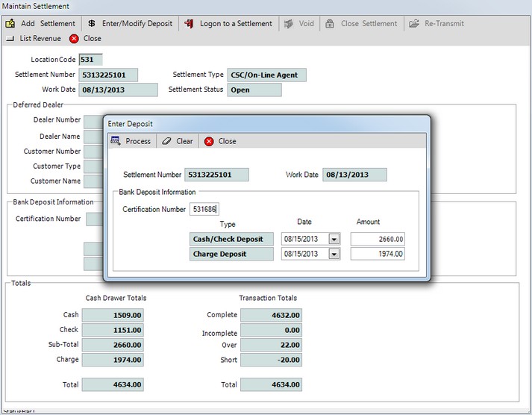
Task: Select Close Settlement label
Action: point(369,23)
